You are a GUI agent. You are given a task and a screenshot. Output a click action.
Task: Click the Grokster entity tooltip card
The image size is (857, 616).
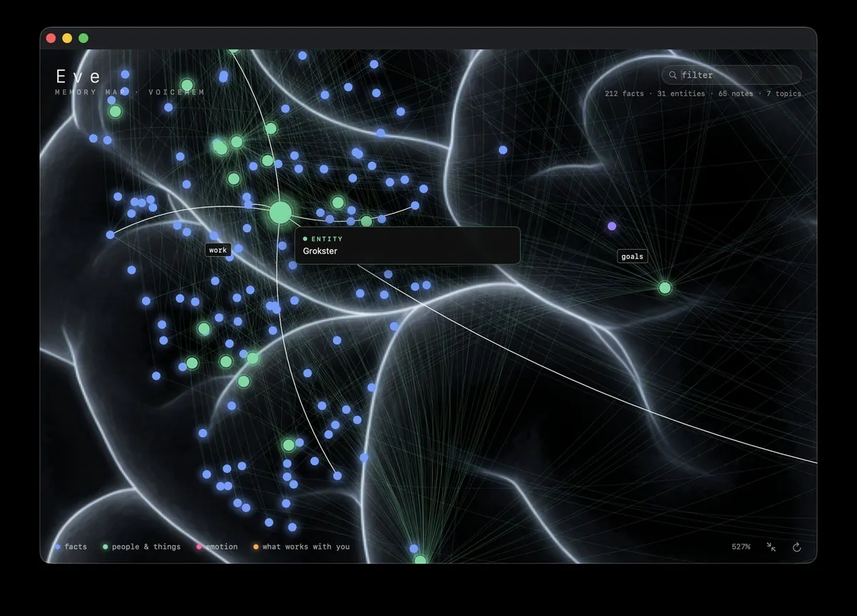pyautogui.click(x=407, y=246)
